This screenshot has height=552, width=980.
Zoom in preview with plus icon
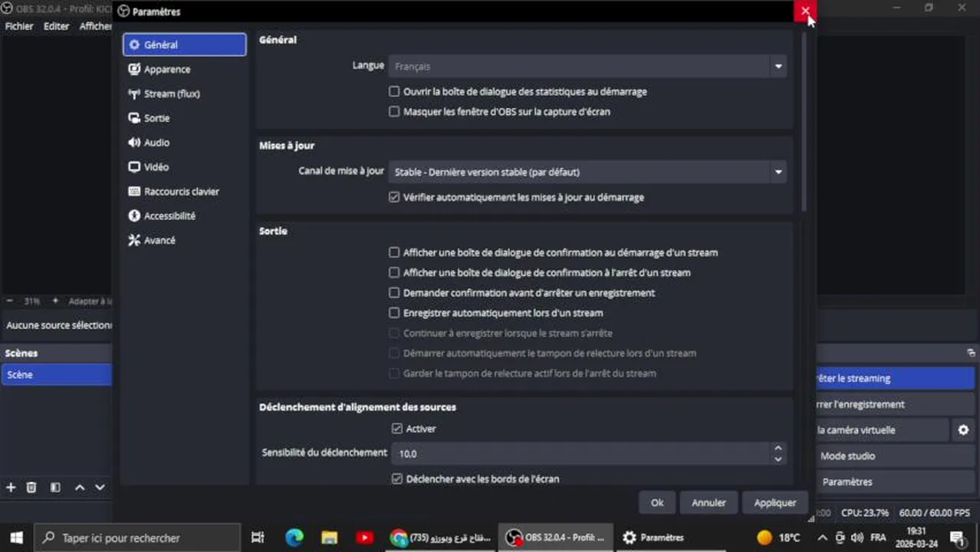54,301
